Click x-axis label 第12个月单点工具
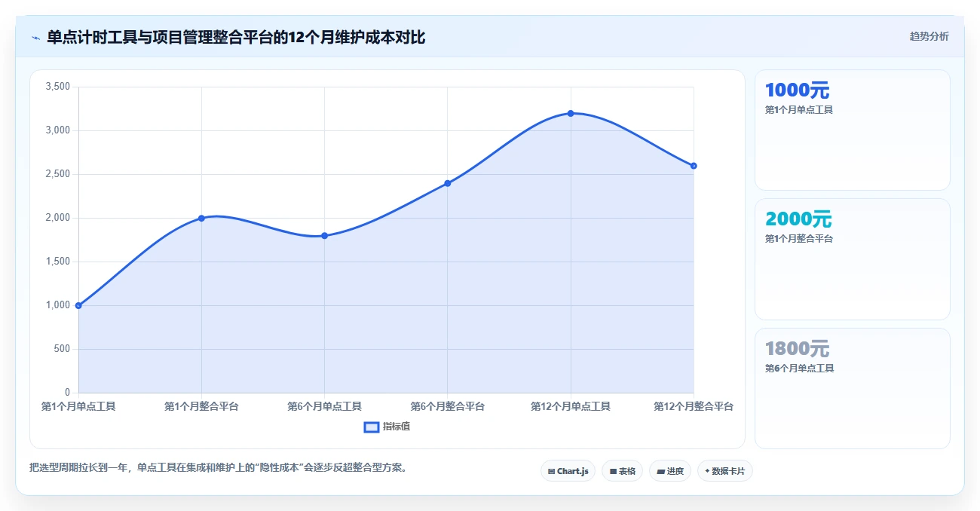Viewport: 980px width, 511px height. [571, 406]
